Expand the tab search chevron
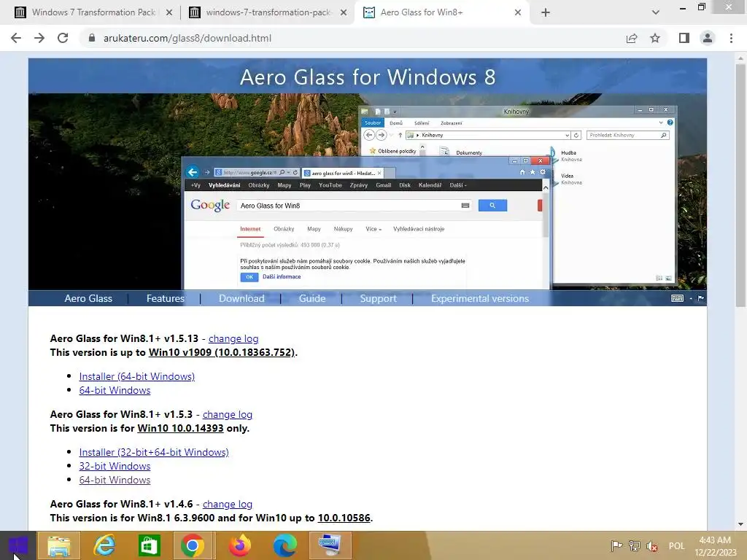 (656, 13)
